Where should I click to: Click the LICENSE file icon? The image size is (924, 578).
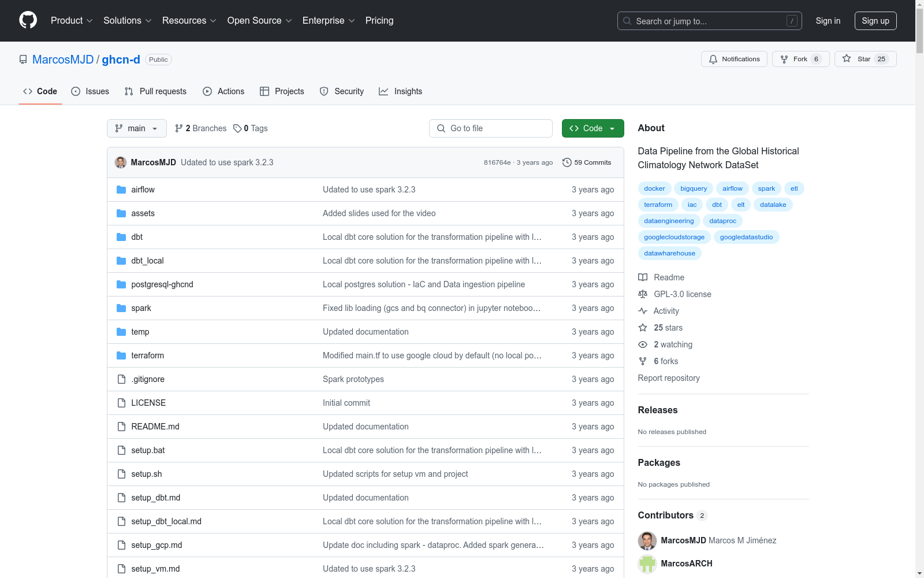click(x=121, y=403)
